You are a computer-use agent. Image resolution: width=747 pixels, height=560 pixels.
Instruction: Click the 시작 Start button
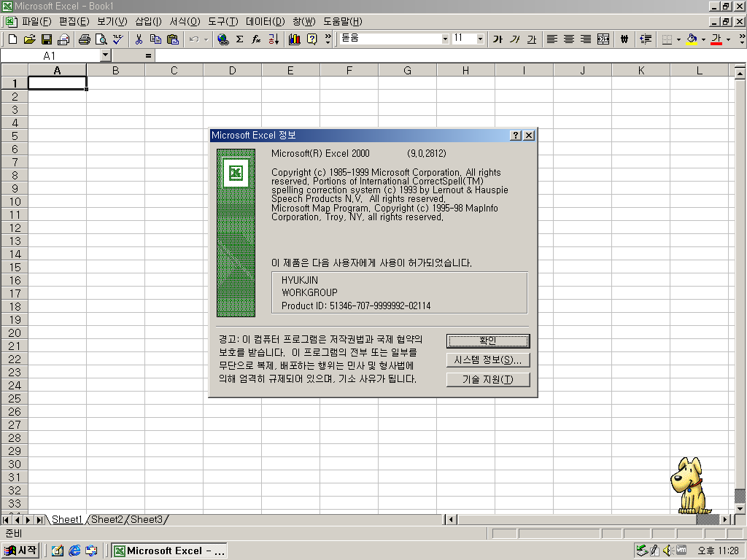coord(20,551)
